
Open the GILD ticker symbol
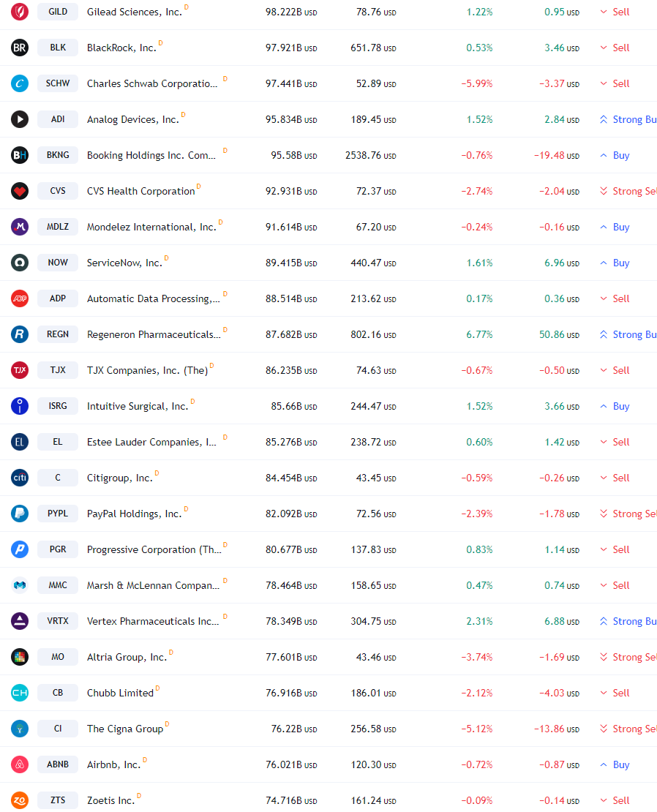tap(58, 12)
